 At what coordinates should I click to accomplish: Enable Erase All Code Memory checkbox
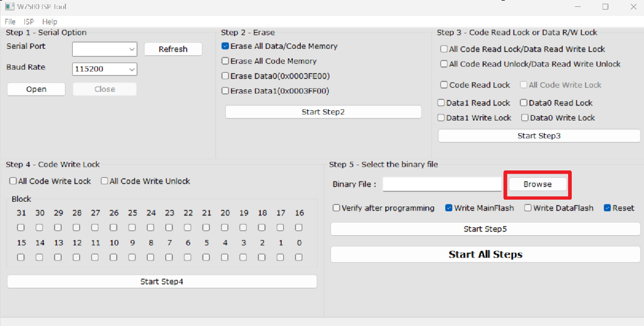coord(226,61)
